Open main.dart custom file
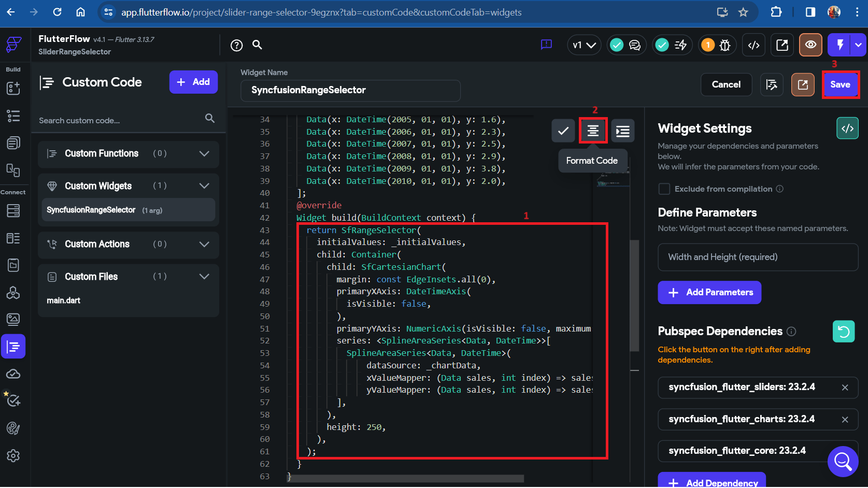This screenshot has height=488, width=868. [63, 300]
